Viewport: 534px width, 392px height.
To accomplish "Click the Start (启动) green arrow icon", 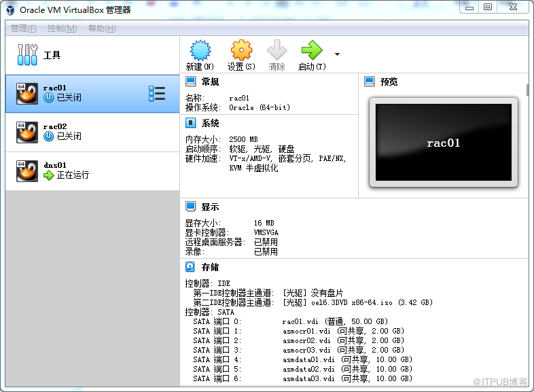I will click(x=312, y=51).
